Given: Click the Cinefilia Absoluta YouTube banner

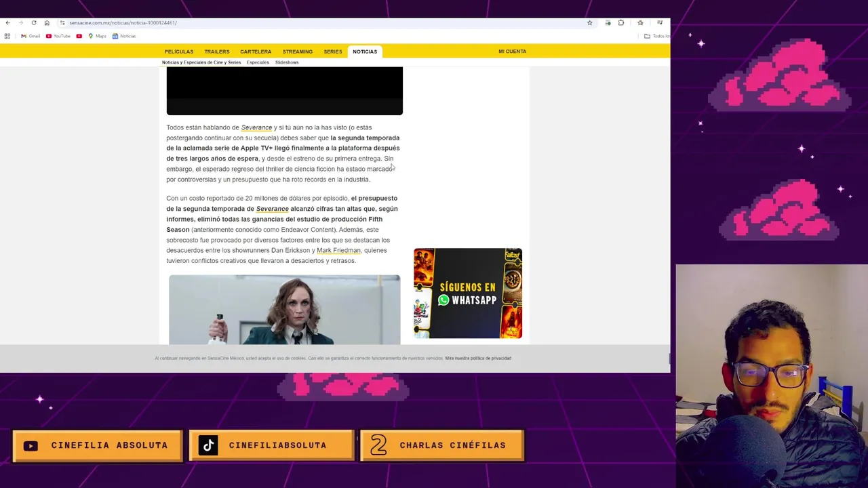Looking at the screenshot, I should 98,446.
